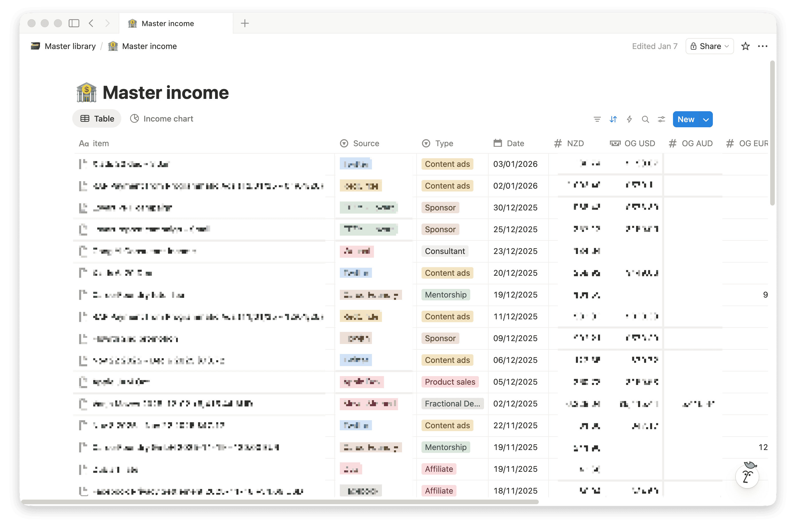
Task: Click the floating assistant face icon
Action: pos(747,476)
